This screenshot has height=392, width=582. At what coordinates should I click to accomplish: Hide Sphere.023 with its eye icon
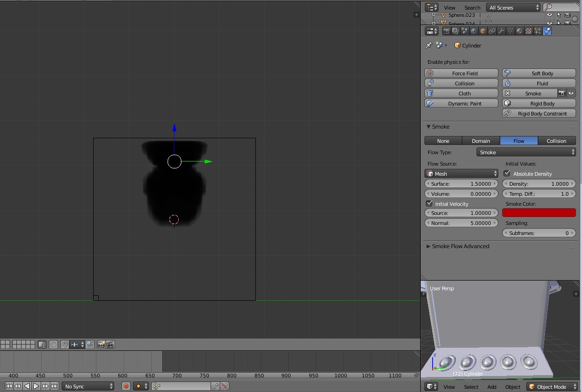point(550,15)
